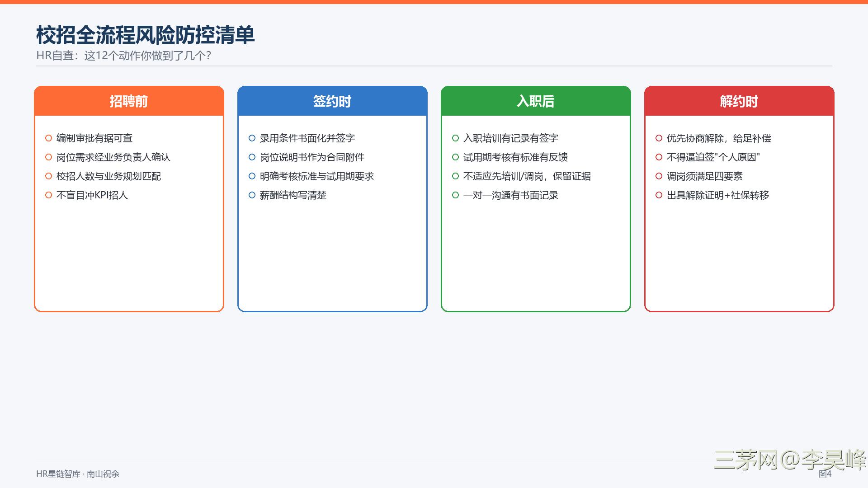This screenshot has width=868, height=488.
Task: Click the subtitle HR自查：这12个动作你做到了几个？
Action: coord(124,56)
